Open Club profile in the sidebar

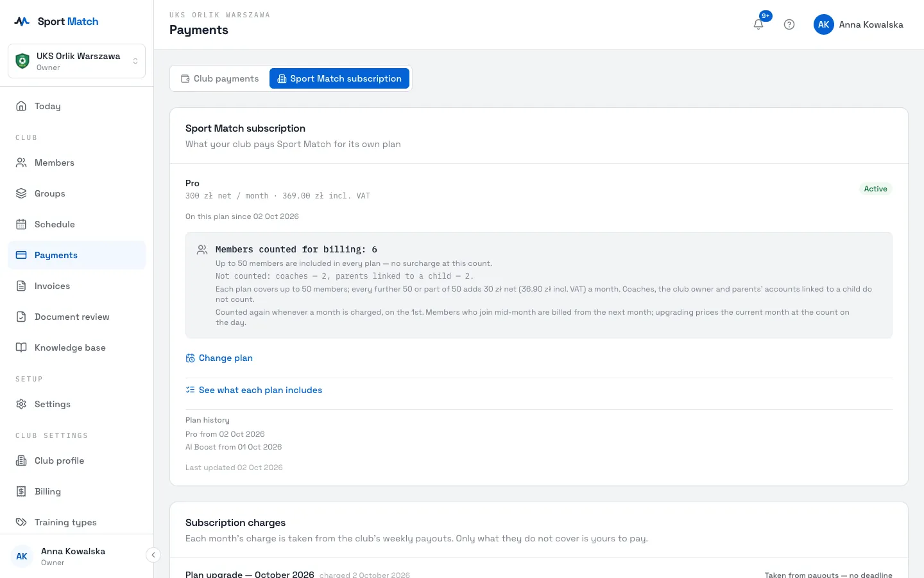coord(76,460)
